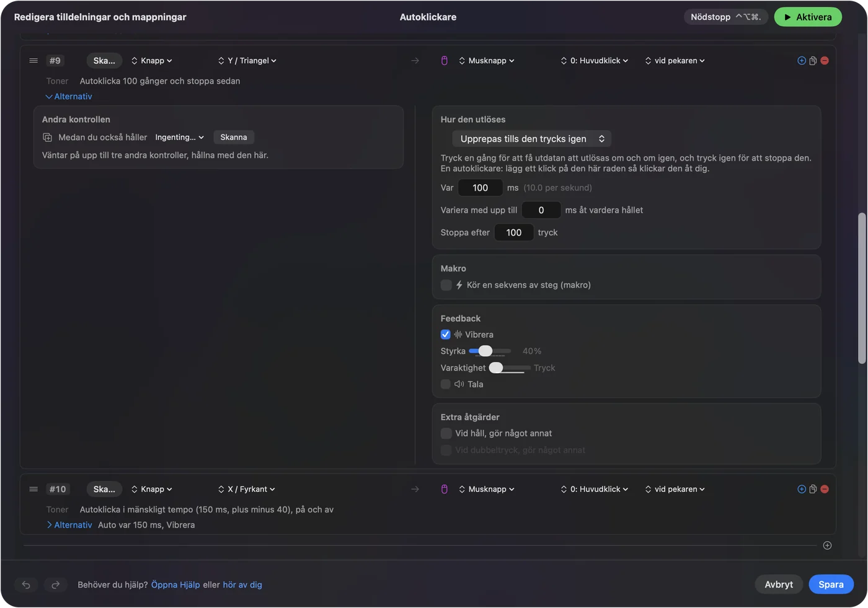This screenshot has width=868, height=608.
Task: Grab the reorder handle of row #10
Action: coord(33,489)
